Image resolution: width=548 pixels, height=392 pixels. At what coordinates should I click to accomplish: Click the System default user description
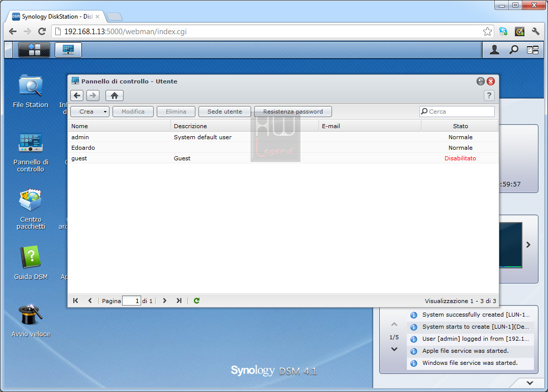(203, 137)
